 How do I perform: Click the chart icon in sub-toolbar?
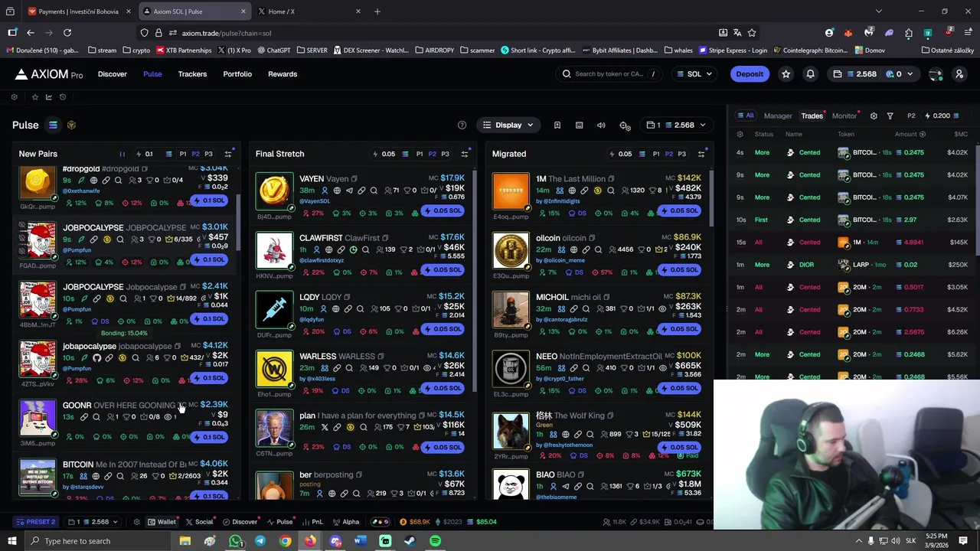(48, 97)
